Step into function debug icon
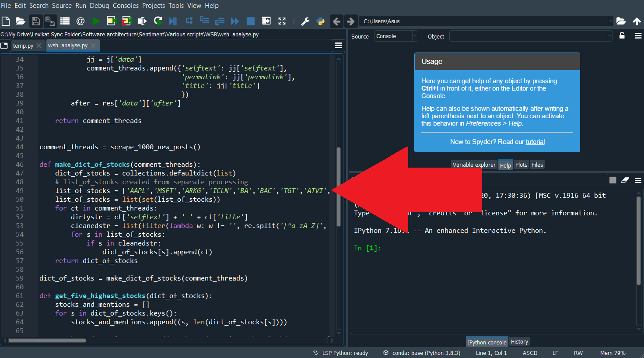This screenshot has height=358, width=644. pos(204,20)
